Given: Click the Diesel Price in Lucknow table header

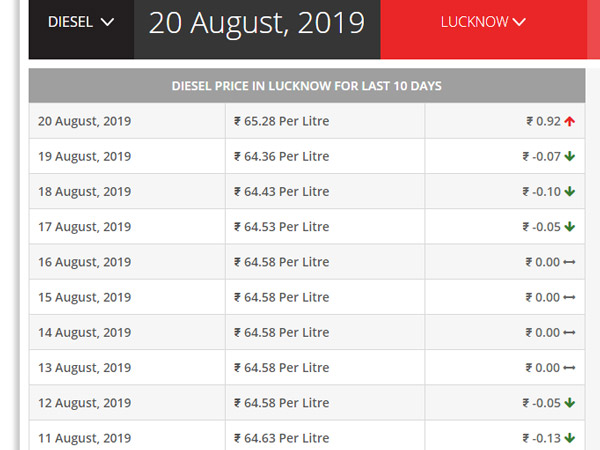Looking at the screenshot, I should click(307, 86).
